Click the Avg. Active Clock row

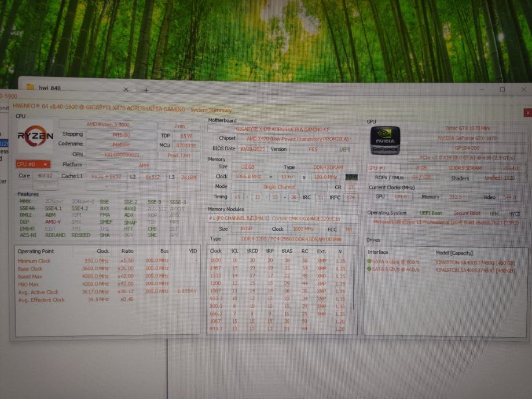point(107,291)
